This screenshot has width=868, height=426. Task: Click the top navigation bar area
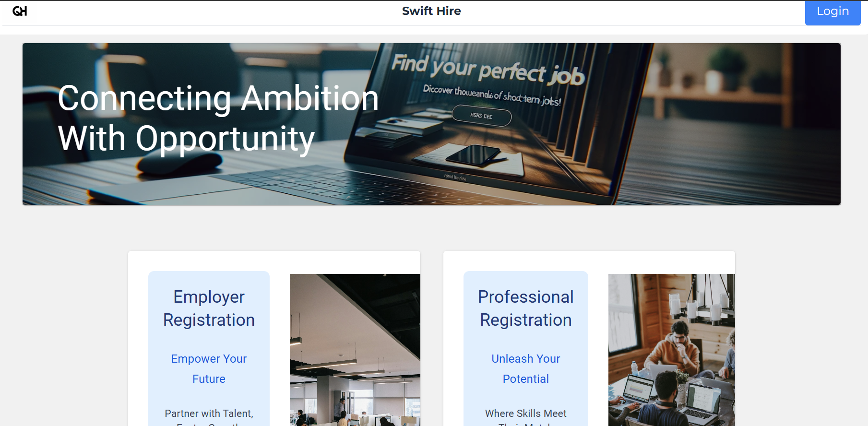(x=434, y=13)
